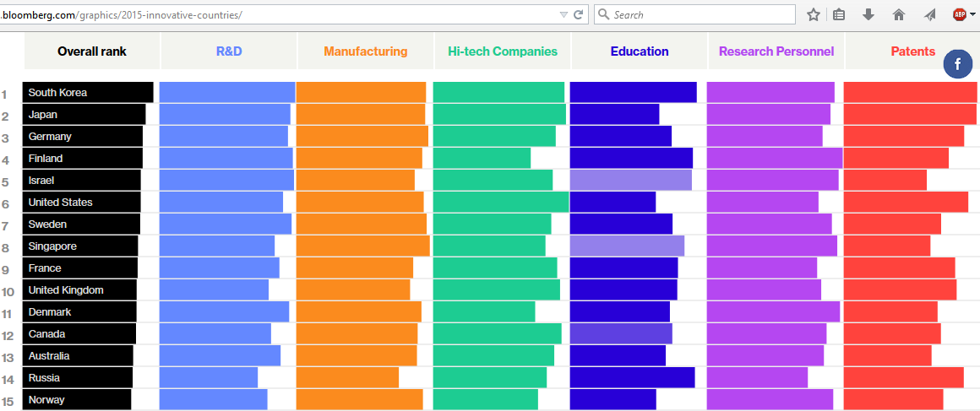The image size is (980, 411).
Task: Click Israel's light purple Education bar
Action: click(x=631, y=180)
